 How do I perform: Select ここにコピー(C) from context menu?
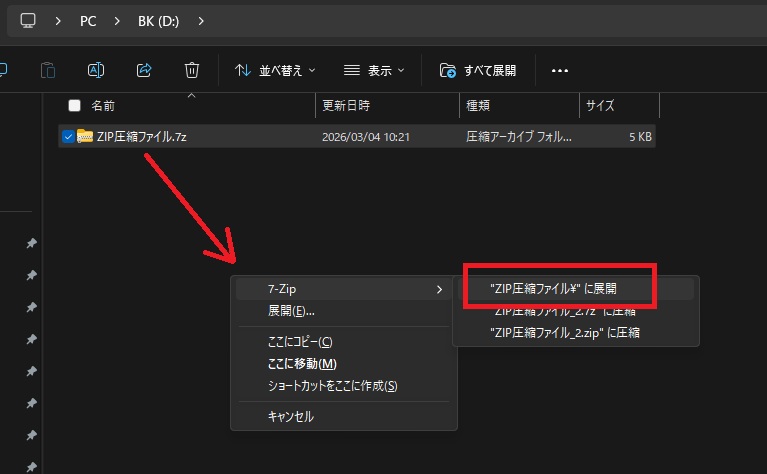point(300,342)
